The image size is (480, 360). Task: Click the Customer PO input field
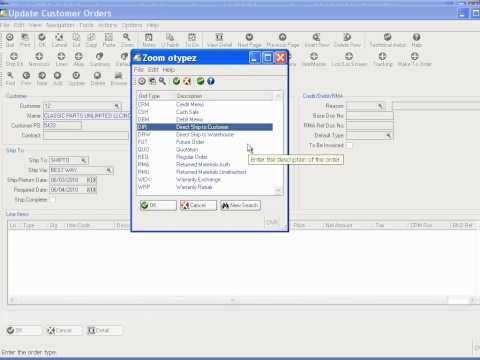coord(62,126)
